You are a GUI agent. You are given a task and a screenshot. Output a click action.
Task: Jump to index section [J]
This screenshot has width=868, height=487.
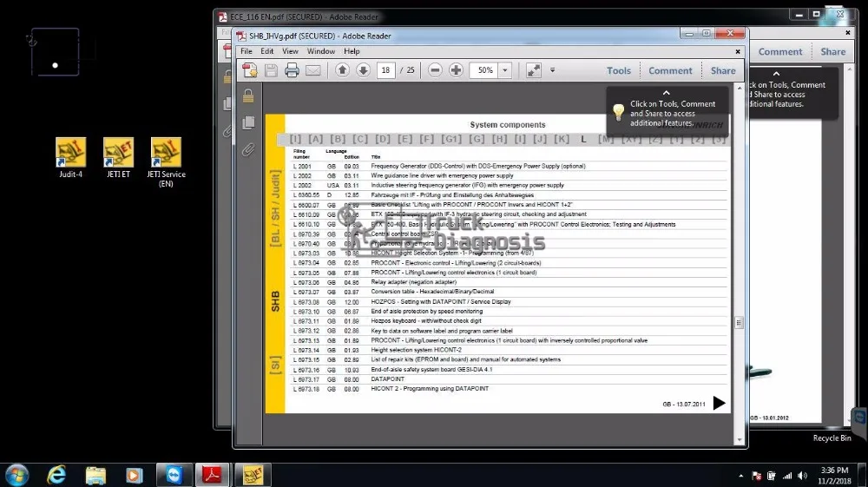click(540, 139)
